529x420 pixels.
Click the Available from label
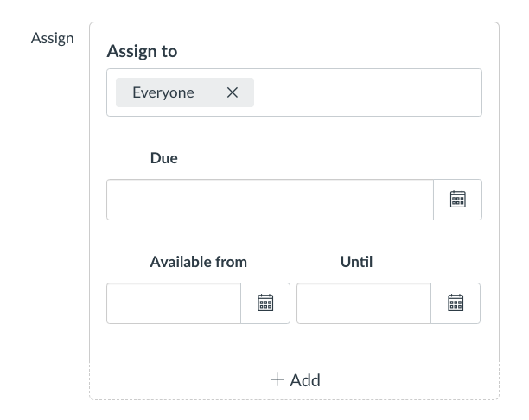tap(198, 262)
